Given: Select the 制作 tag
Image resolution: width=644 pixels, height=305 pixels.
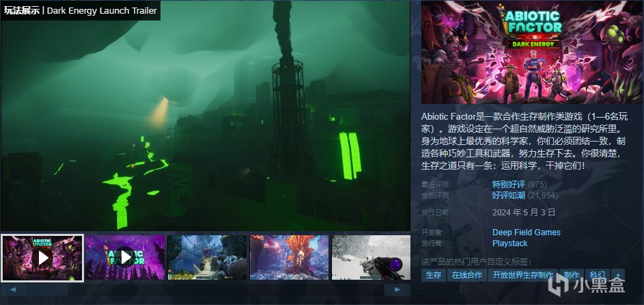Looking at the screenshot, I should 572,275.
